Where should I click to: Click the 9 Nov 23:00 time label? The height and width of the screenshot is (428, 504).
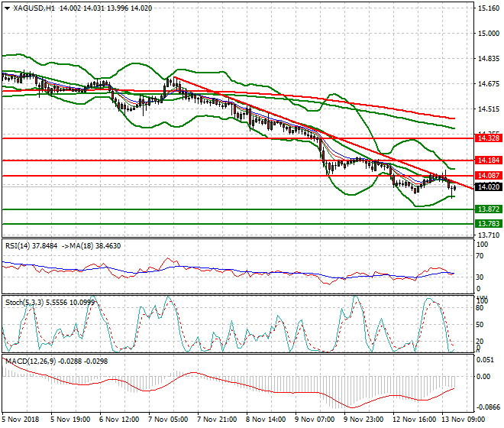point(363,420)
